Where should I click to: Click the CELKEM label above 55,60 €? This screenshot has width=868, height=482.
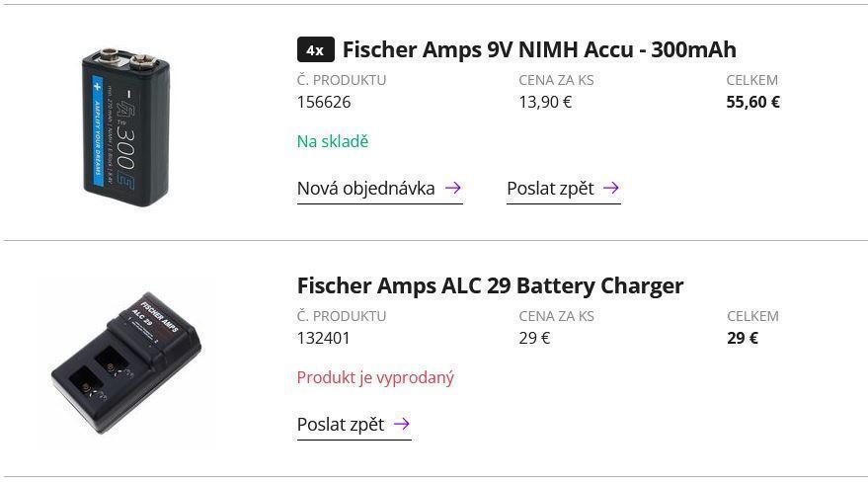pyautogui.click(x=752, y=80)
